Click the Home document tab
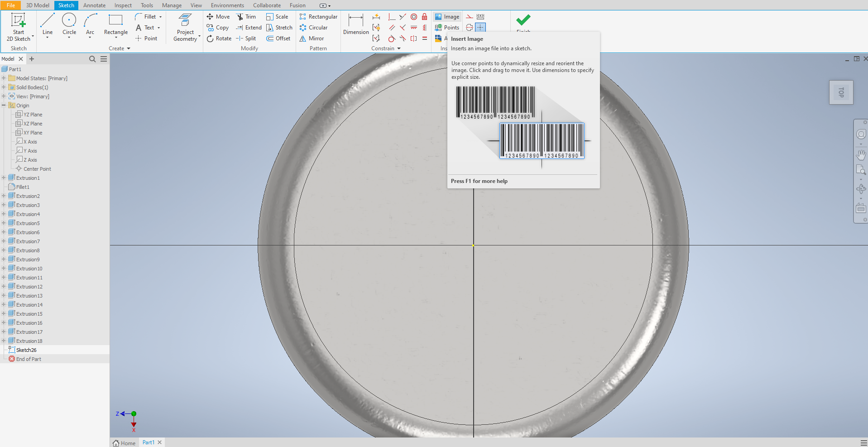The image size is (868, 447). tap(124, 443)
